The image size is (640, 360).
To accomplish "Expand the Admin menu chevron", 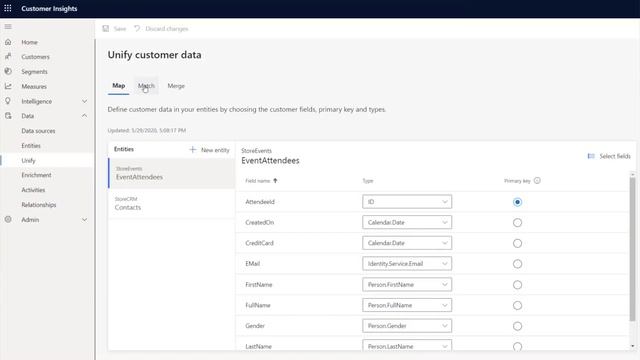I will [84, 220].
